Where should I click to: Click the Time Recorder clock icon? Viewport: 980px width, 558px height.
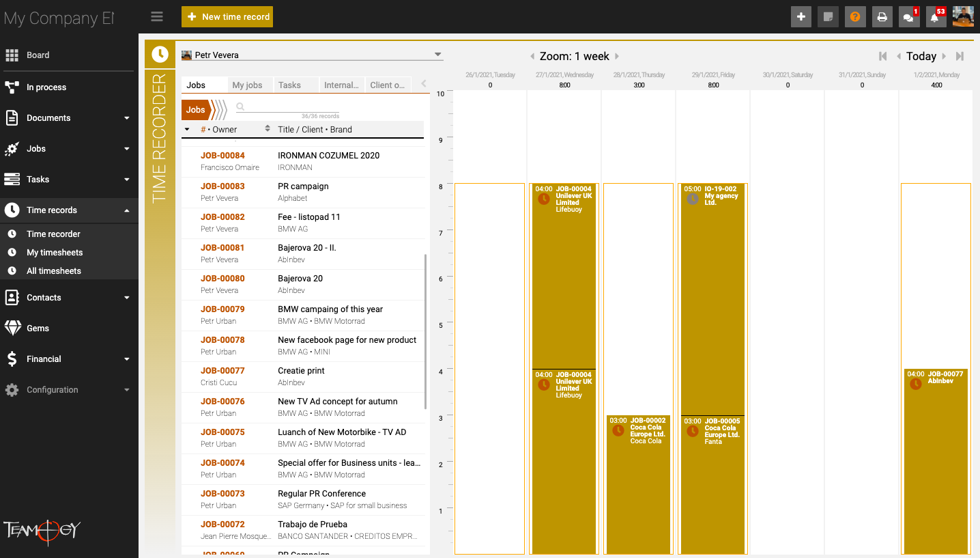(160, 55)
